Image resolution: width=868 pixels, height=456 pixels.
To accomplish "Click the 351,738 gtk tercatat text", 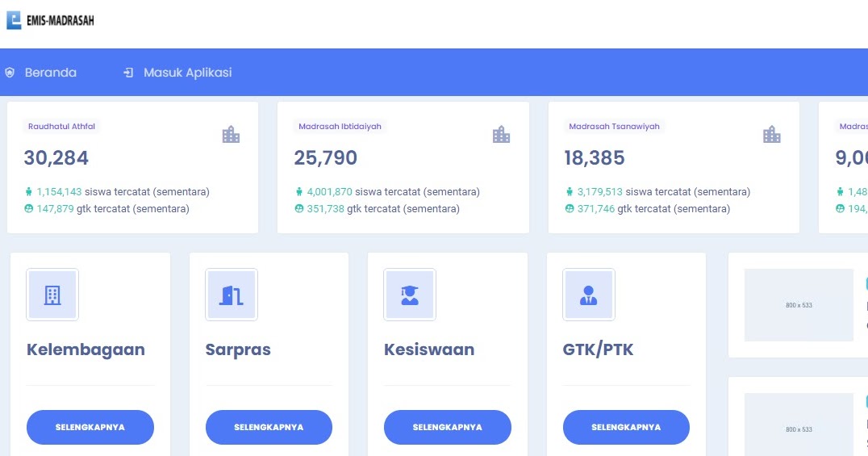I will pyautogui.click(x=383, y=209).
